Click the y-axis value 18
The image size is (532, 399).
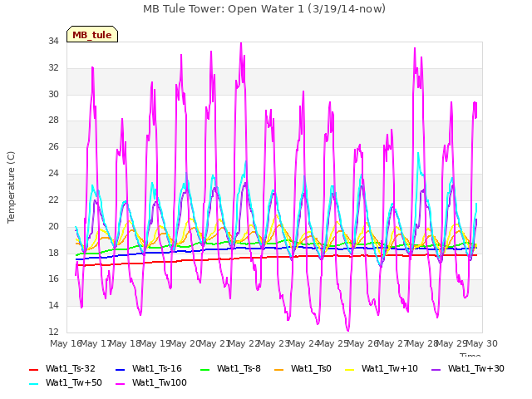pos(53,253)
